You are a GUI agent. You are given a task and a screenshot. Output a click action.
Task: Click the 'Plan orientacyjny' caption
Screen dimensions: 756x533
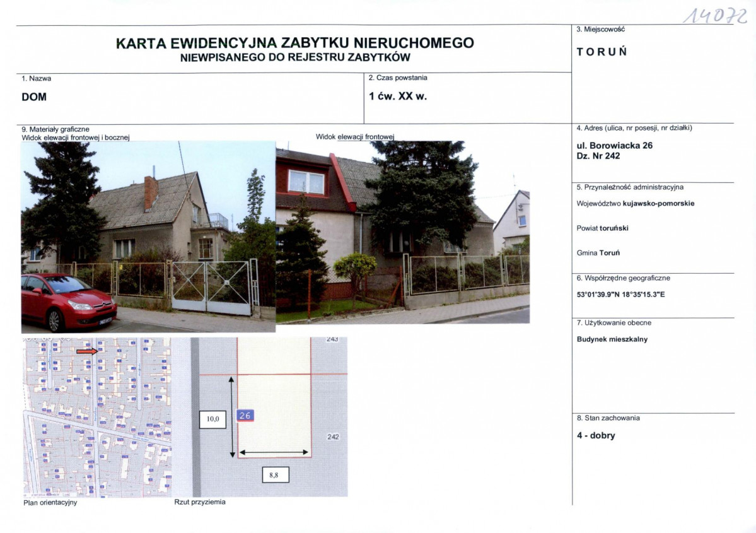tap(50, 503)
